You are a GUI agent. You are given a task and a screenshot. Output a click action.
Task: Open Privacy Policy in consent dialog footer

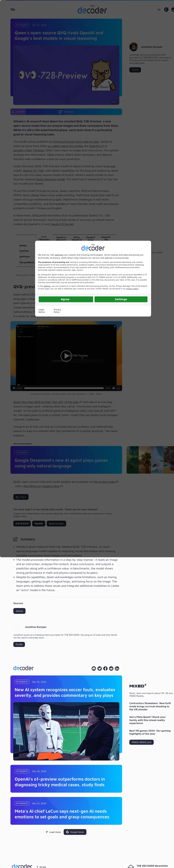(57, 311)
